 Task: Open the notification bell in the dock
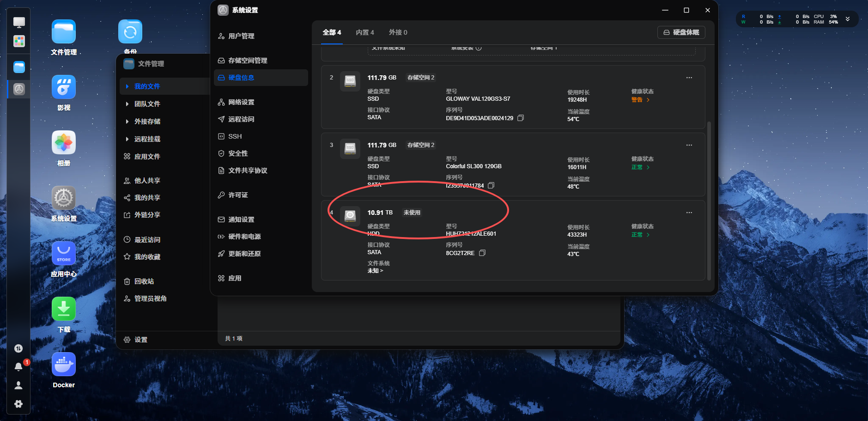click(x=18, y=367)
